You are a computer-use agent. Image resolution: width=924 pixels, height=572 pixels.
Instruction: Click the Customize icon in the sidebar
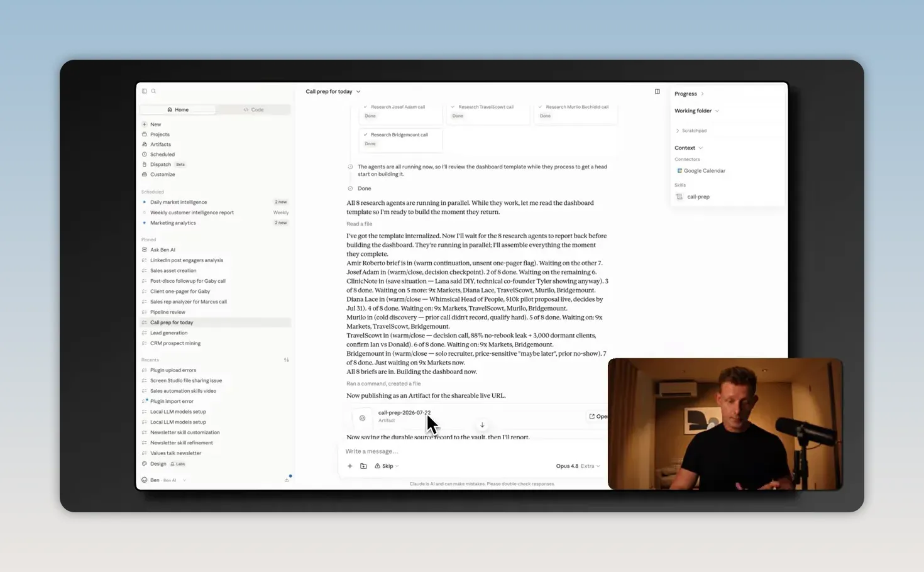pos(145,175)
